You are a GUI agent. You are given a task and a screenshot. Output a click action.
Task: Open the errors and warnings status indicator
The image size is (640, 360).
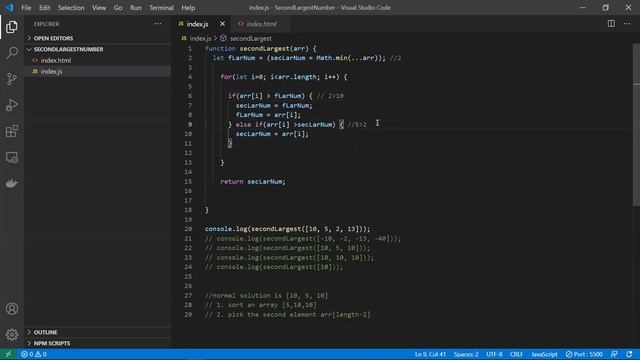[x=33, y=354]
